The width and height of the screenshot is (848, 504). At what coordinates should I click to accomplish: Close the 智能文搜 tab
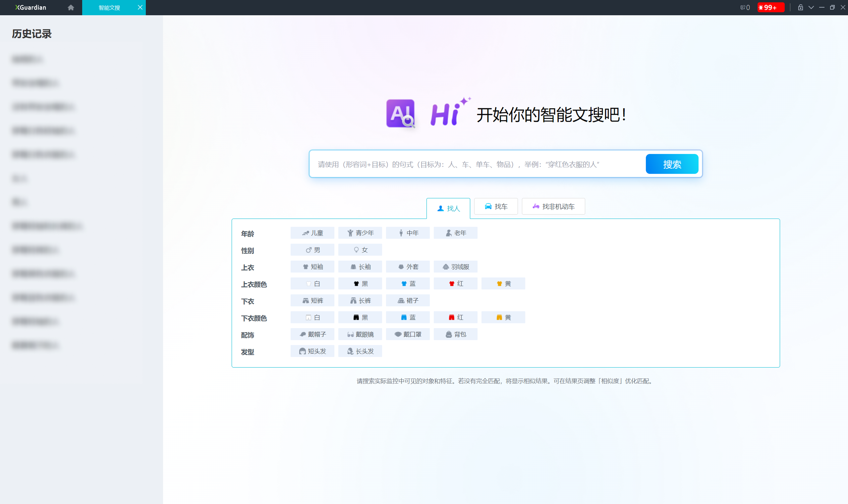[x=140, y=8]
